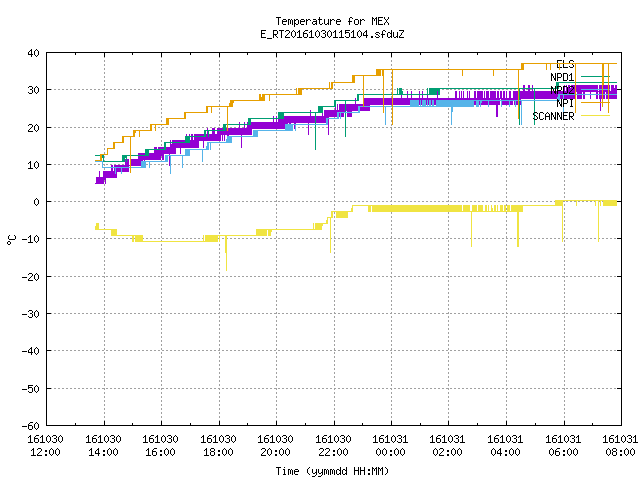Image resolution: width=640 pixels, height=480 pixels.
Task: Click the y-axis label 10
Action: (x=33, y=165)
